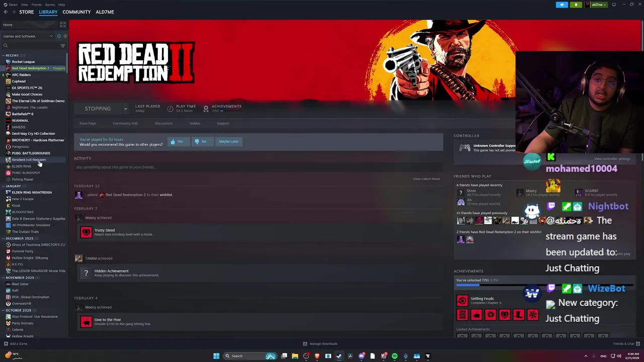Open the Brave browser from taskbar
This screenshot has height=362, width=644.
click(317, 356)
